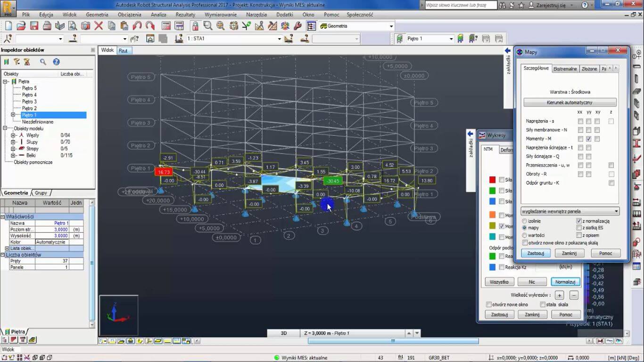644x362 pixels.
Task: Open the Rezultaty menu
Action: click(185, 15)
